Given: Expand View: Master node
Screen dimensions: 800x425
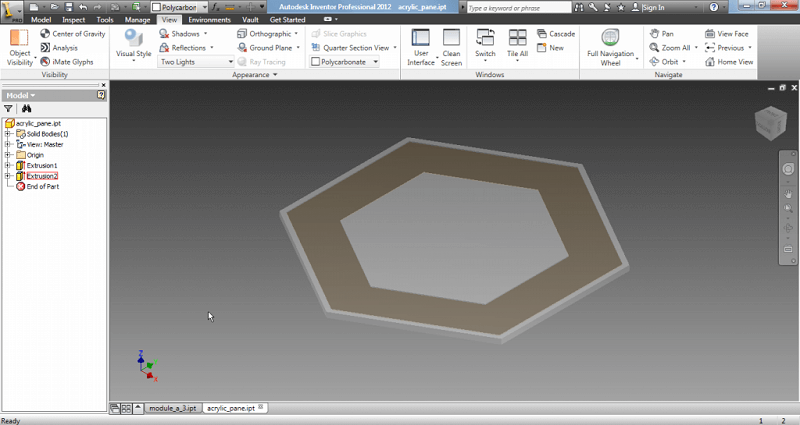Looking at the screenshot, I should click(8, 144).
